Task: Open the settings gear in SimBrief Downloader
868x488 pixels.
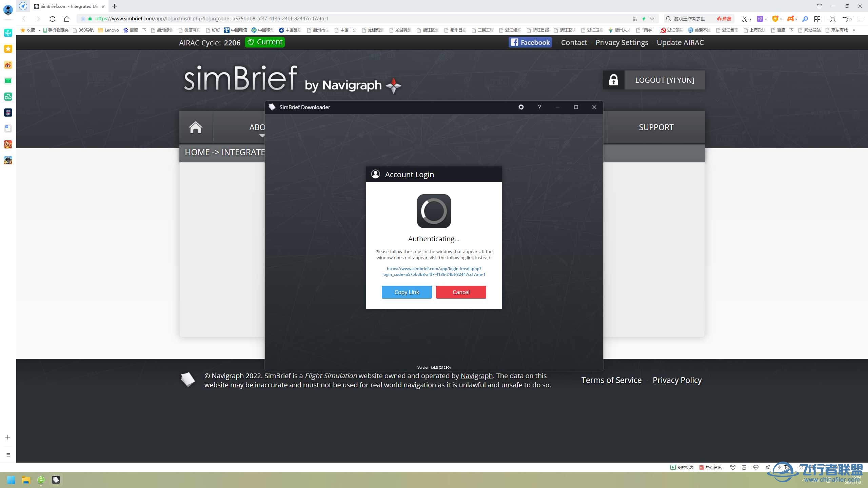Action: pos(521,107)
